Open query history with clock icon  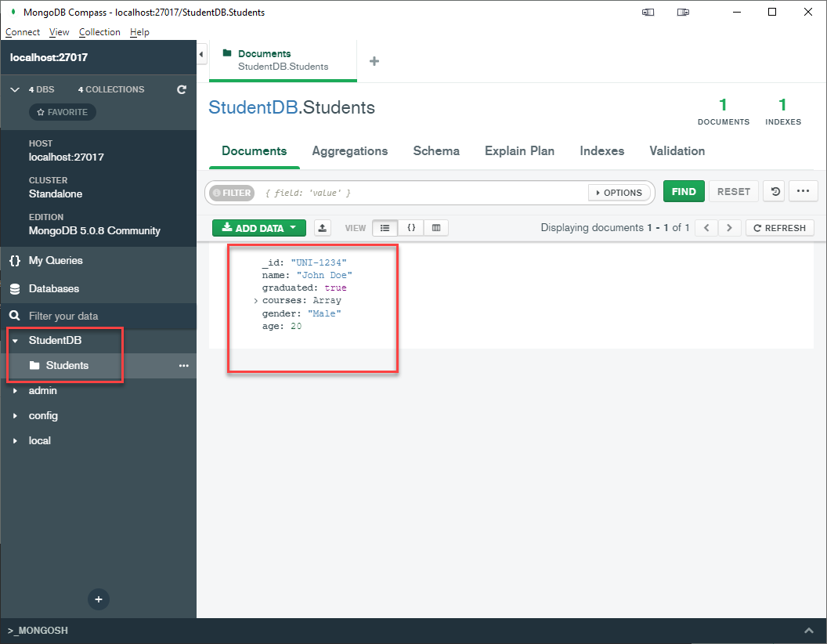pos(774,192)
